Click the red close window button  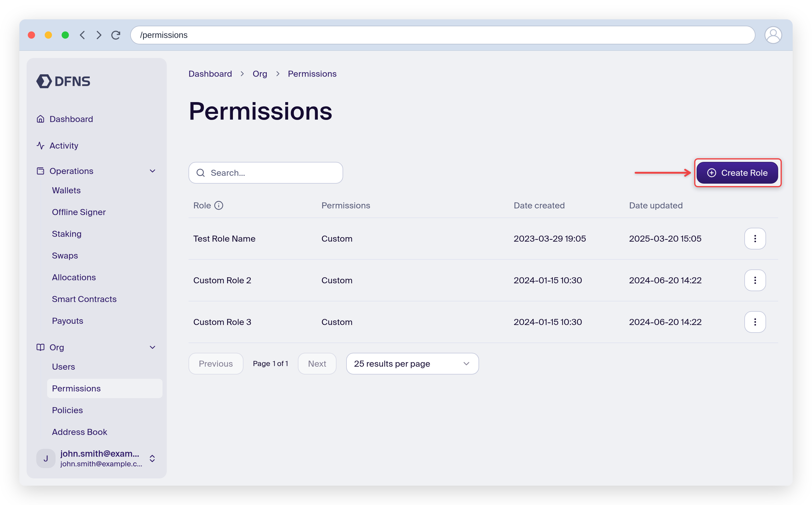click(x=31, y=35)
